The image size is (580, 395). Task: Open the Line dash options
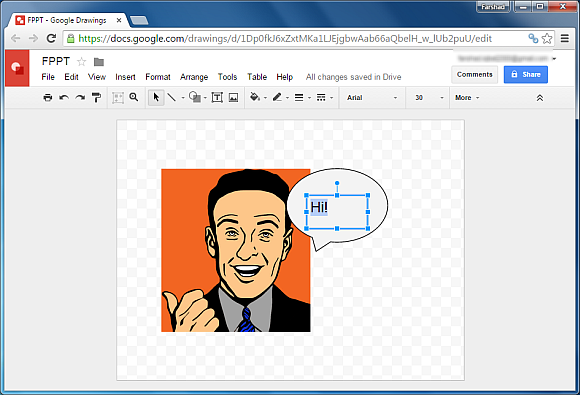pos(321,98)
